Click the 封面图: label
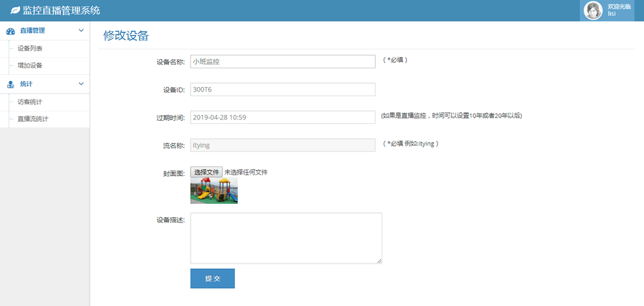 [x=174, y=173]
